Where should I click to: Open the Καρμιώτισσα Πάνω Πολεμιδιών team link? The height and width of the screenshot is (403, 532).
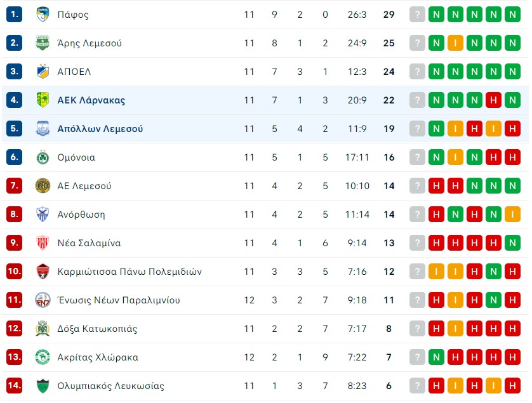[130, 272]
